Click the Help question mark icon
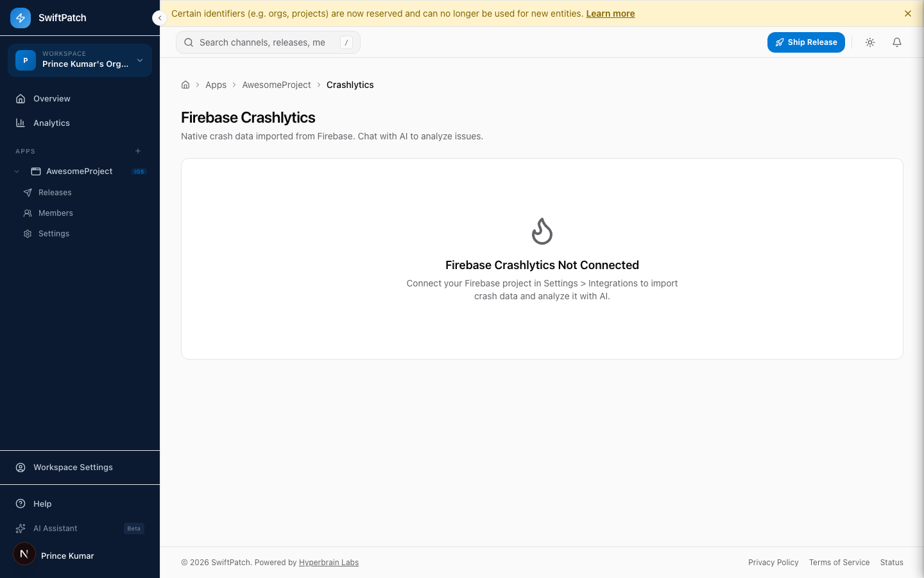The image size is (924, 578). tap(21, 504)
